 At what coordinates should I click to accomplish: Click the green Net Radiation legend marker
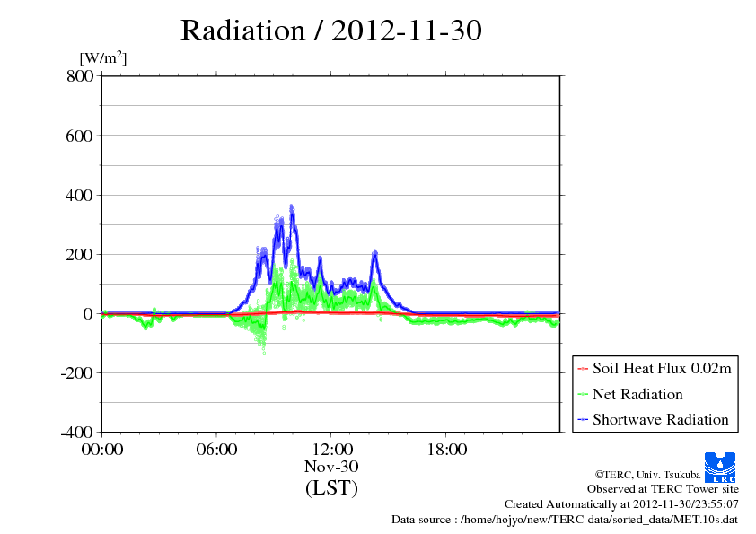click(583, 394)
